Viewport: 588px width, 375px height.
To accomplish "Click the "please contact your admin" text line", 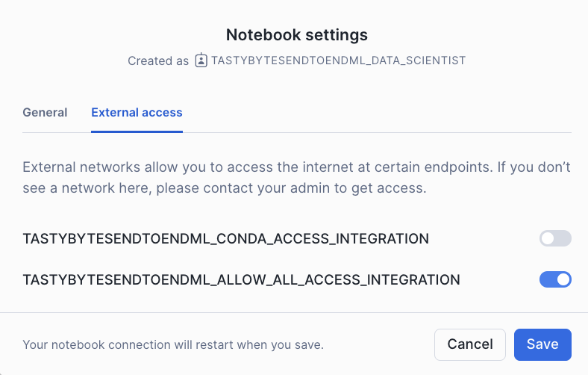I will [224, 188].
